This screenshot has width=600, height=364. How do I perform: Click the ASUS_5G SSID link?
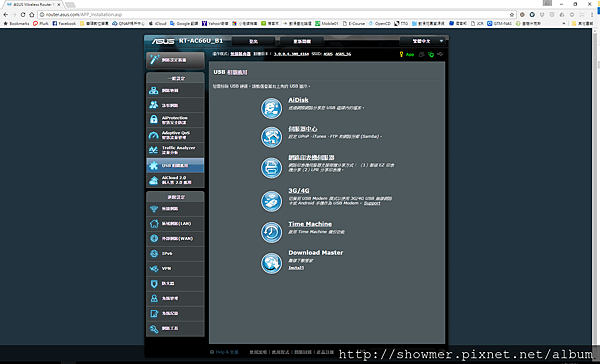pyautogui.click(x=343, y=54)
